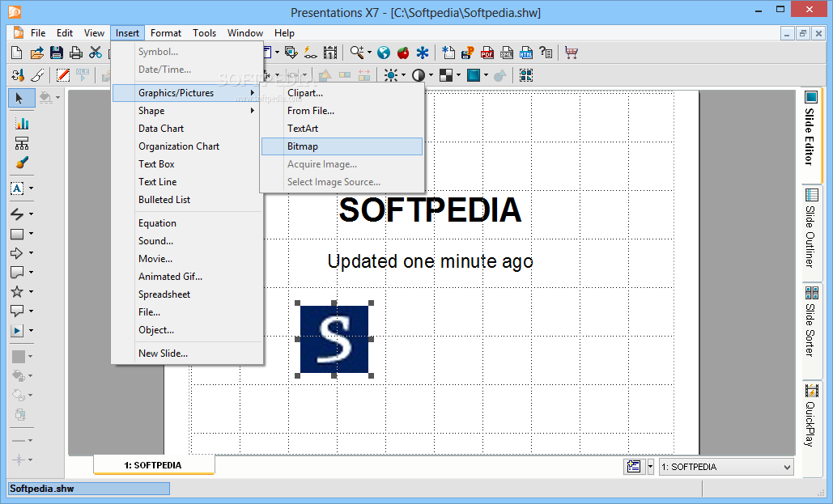The height and width of the screenshot is (504, 833).
Task: Click the Cut scissors icon
Action: tap(95, 53)
